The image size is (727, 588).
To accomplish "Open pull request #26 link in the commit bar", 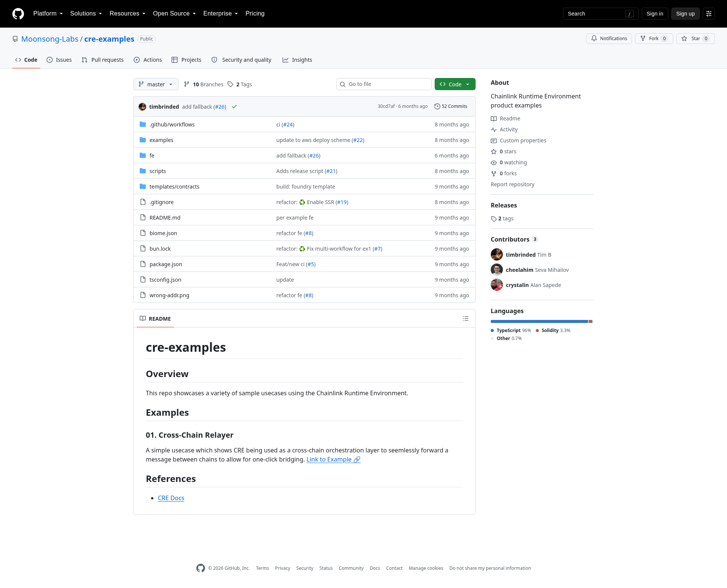I will [x=220, y=107].
